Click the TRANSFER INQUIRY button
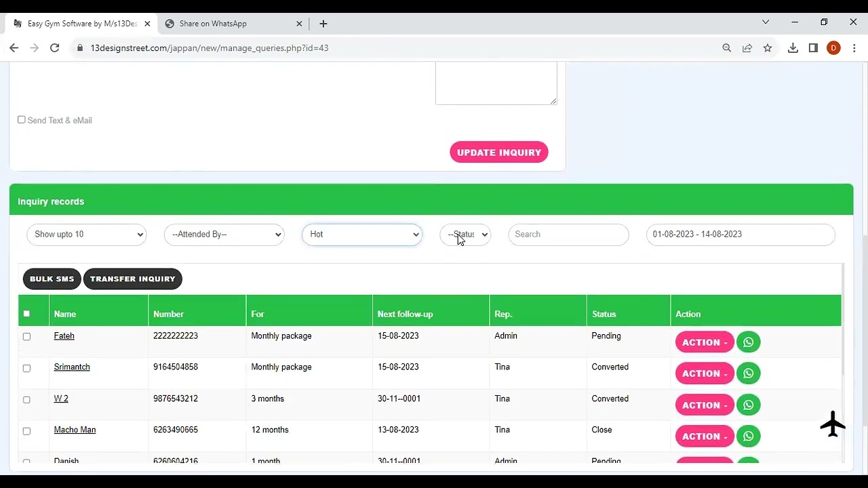868x488 pixels. click(133, 279)
